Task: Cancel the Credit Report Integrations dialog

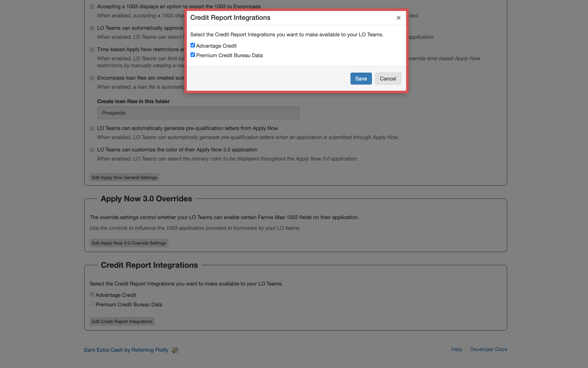Action: tap(388, 79)
